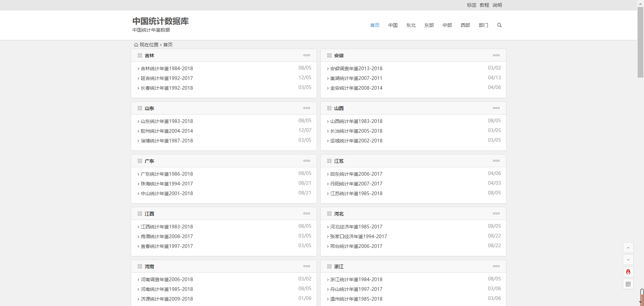Open the QQ contact icon
644x306 pixels.
628,272
